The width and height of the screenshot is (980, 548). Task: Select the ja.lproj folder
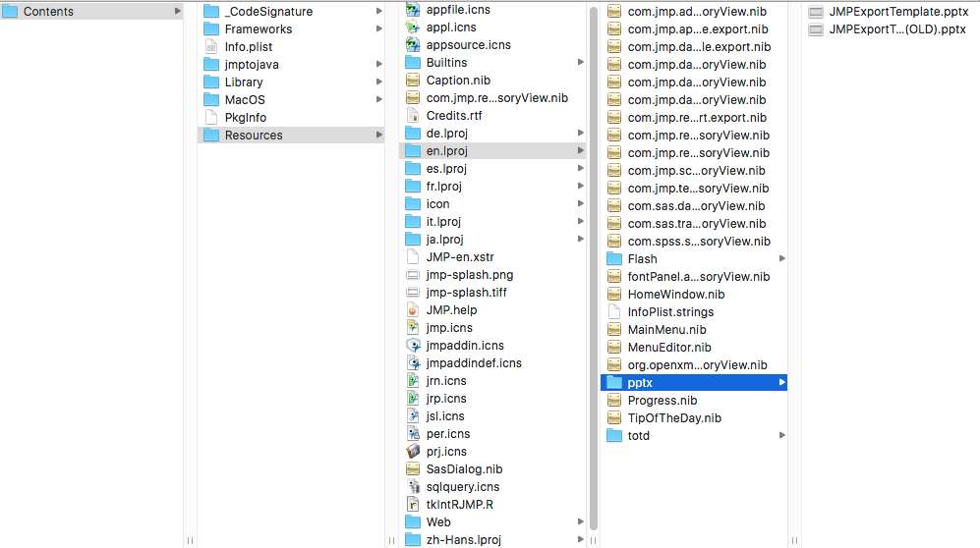pyautogui.click(x=492, y=239)
